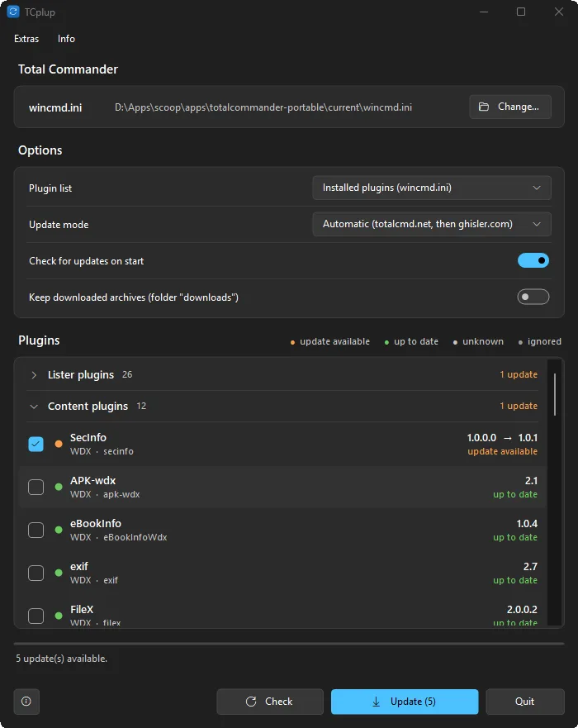Click the Content plugins count '12'
Screen dimensions: 578x728
click(x=141, y=406)
